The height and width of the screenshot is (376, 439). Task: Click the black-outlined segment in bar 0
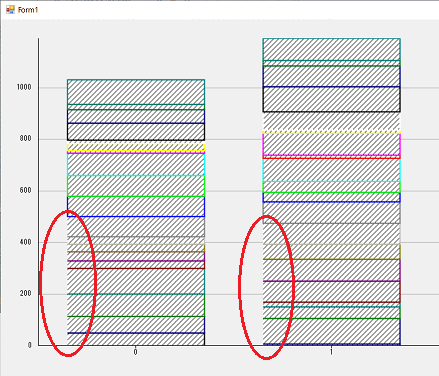click(136, 132)
